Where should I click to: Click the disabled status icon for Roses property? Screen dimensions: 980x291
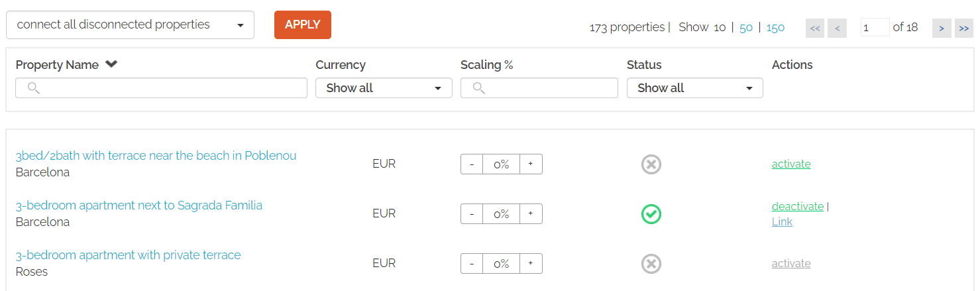pyautogui.click(x=651, y=264)
